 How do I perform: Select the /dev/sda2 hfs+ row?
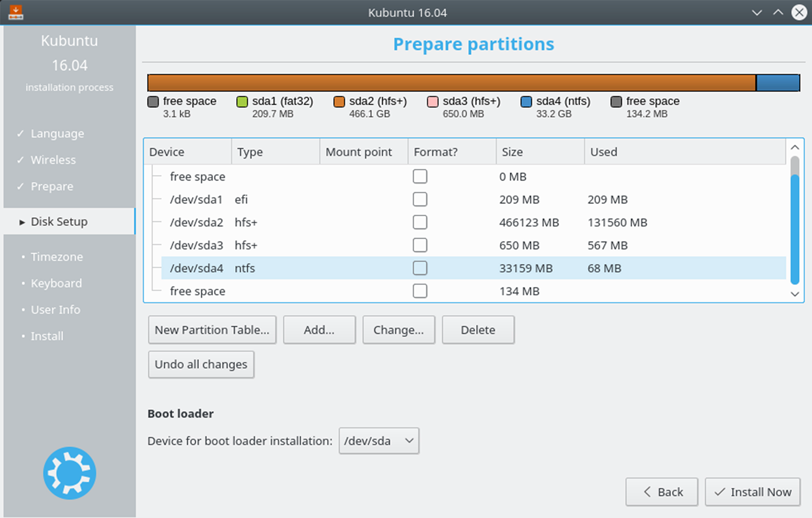[474, 222]
